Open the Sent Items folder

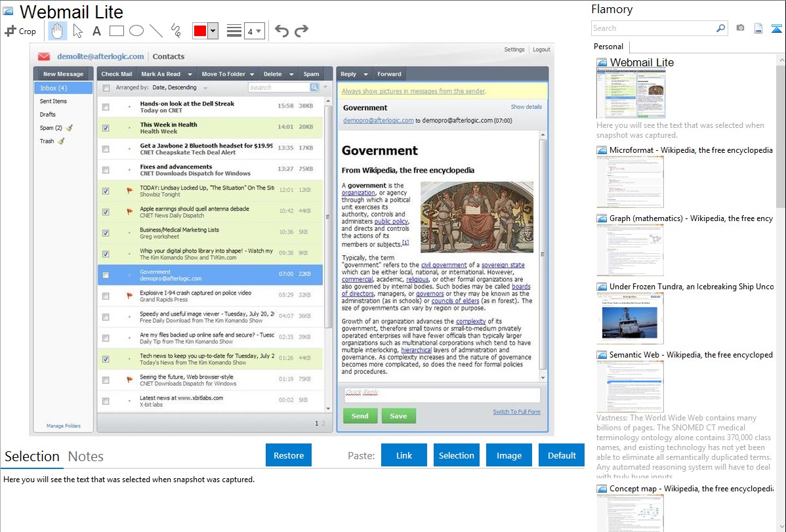53,101
